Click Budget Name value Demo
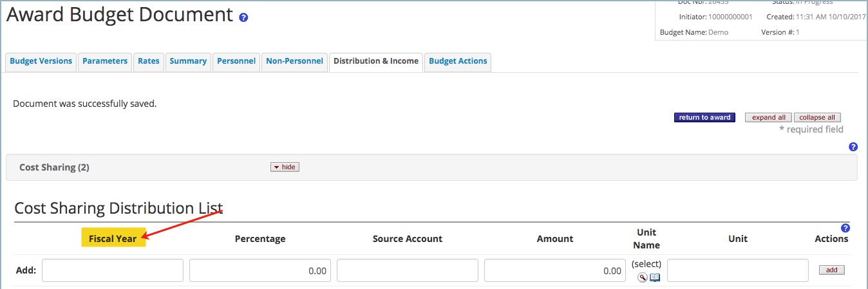This screenshot has width=868, height=289. (x=718, y=32)
